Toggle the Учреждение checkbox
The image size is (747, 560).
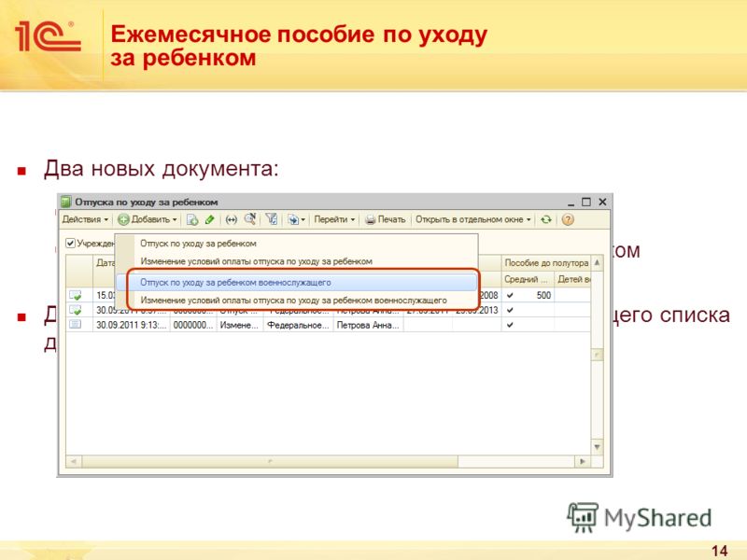coord(71,244)
